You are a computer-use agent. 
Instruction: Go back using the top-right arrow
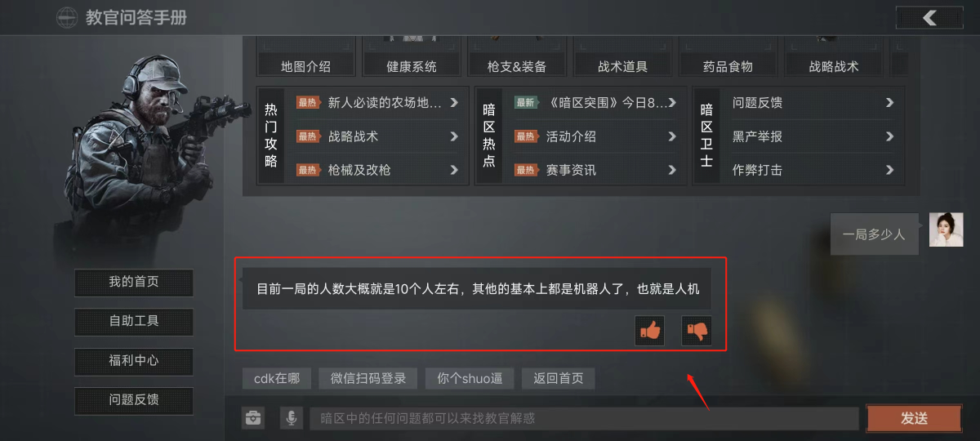(x=929, y=17)
